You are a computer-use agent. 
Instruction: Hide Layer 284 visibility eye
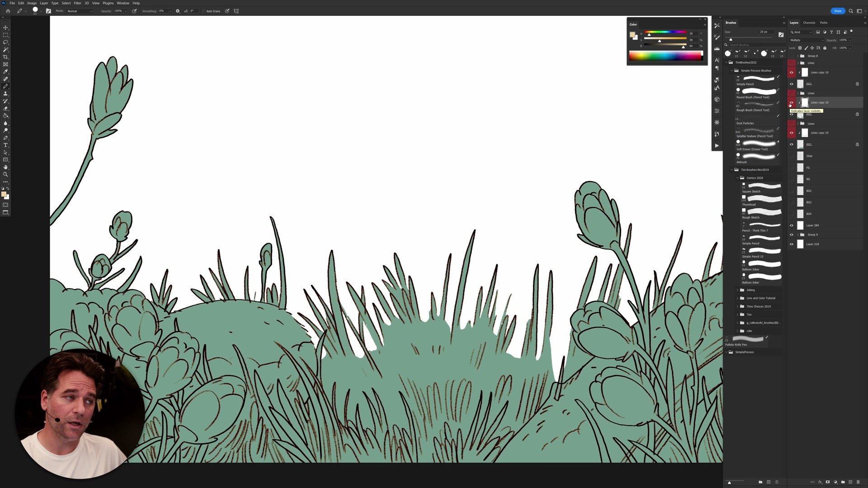(x=791, y=225)
